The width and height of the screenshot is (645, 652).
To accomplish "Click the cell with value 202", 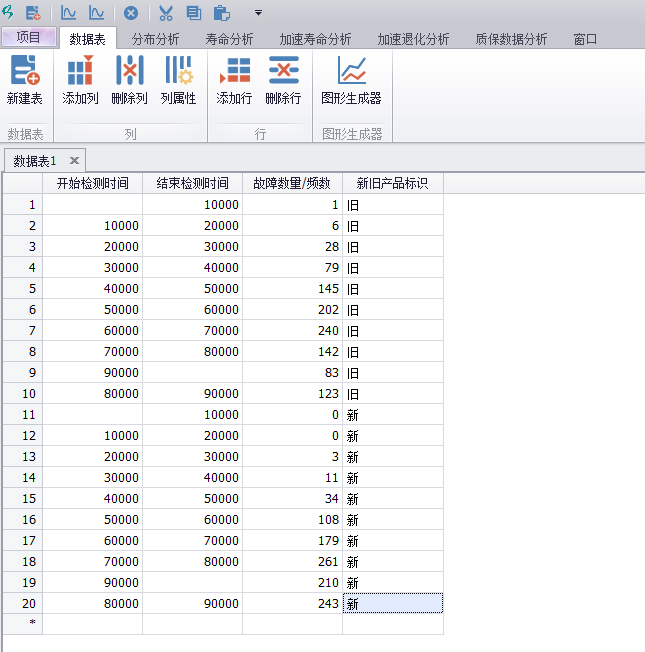I will coord(292,309).
